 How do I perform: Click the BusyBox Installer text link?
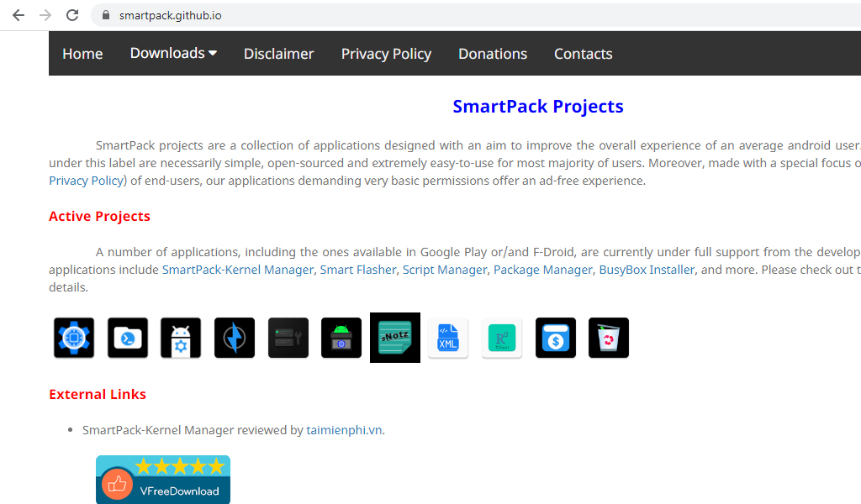point(647,269)
